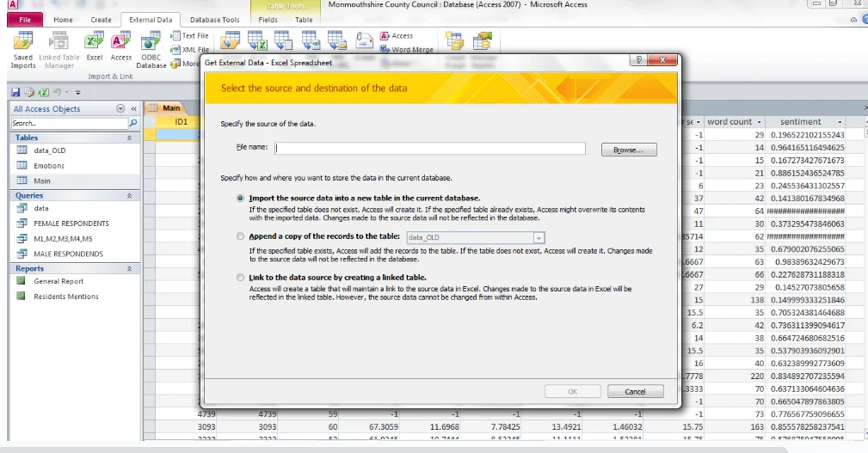
Task: Open the File tab
Action: tap(25, 20)
